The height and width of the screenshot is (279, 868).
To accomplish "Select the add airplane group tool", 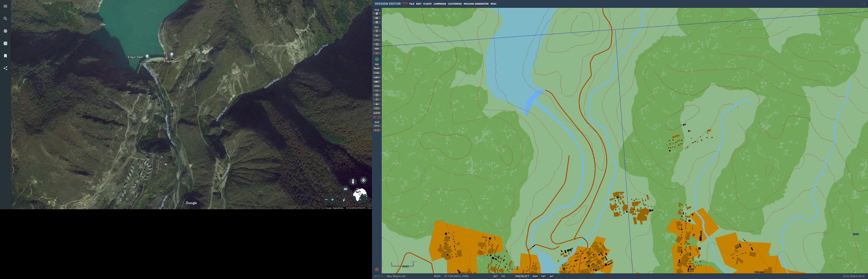I will 377,68.
